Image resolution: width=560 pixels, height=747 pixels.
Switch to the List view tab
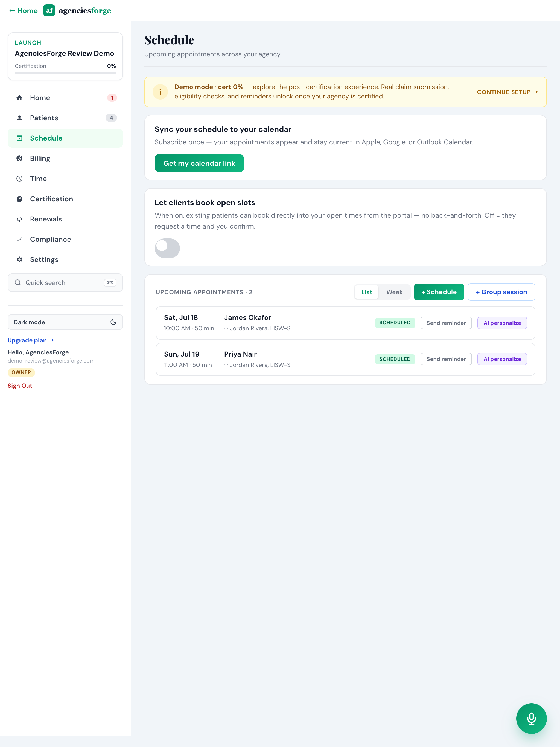coord(366,292)
